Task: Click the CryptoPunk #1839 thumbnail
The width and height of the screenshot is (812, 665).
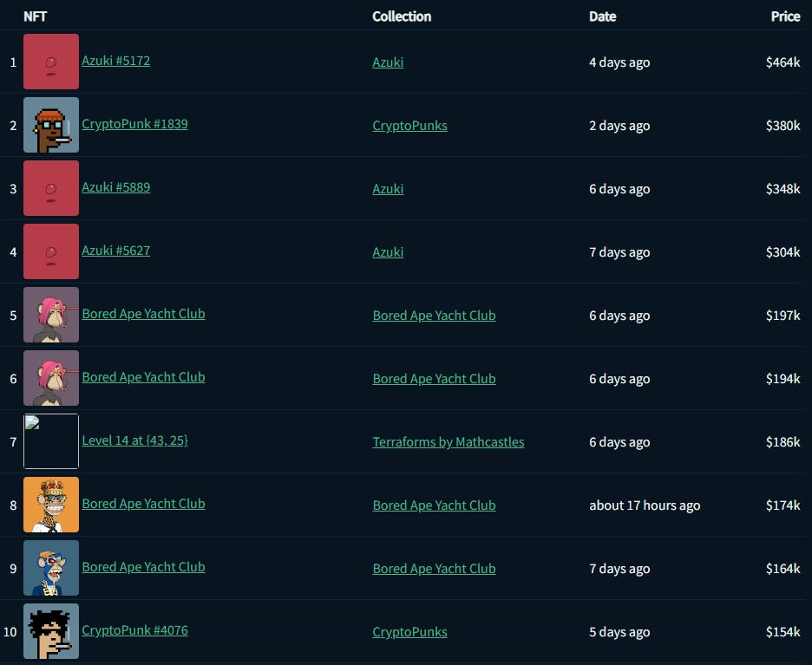Action: coord(51,125)
